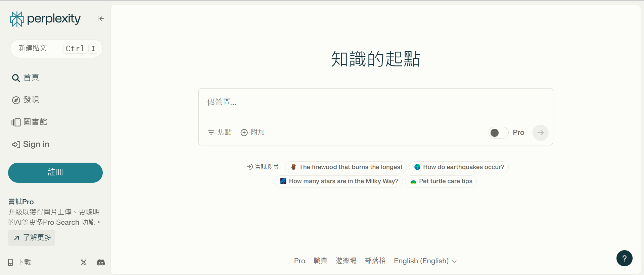644x275 pixels.
Task: Click the 附加 attach plus icon
Action: pos(244,133)
